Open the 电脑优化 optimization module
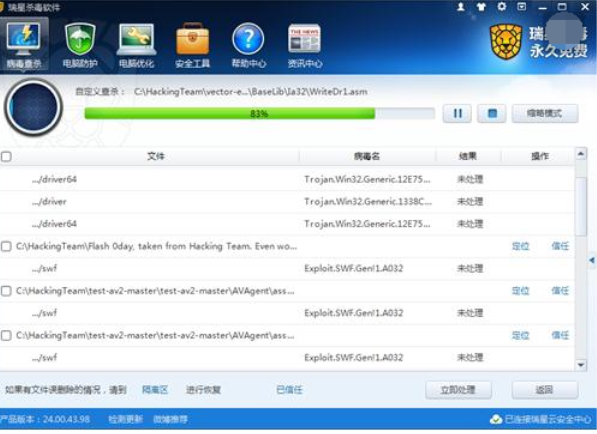 136,45
